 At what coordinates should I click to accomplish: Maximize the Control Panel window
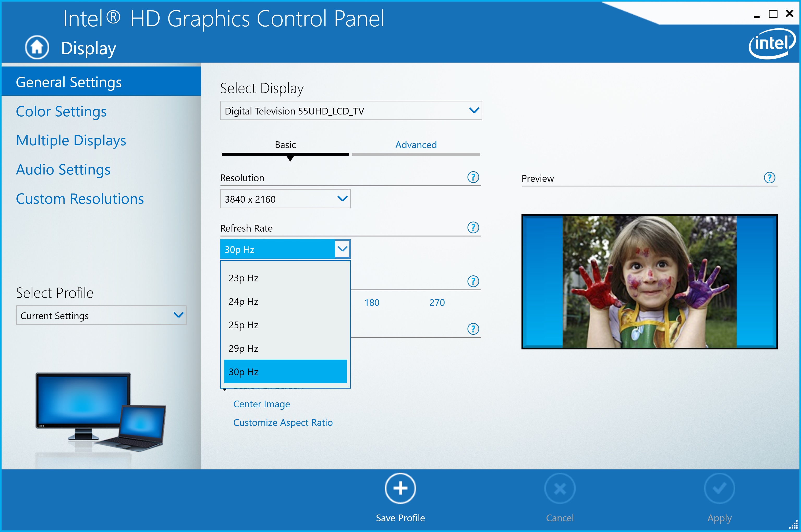[773, 14]
